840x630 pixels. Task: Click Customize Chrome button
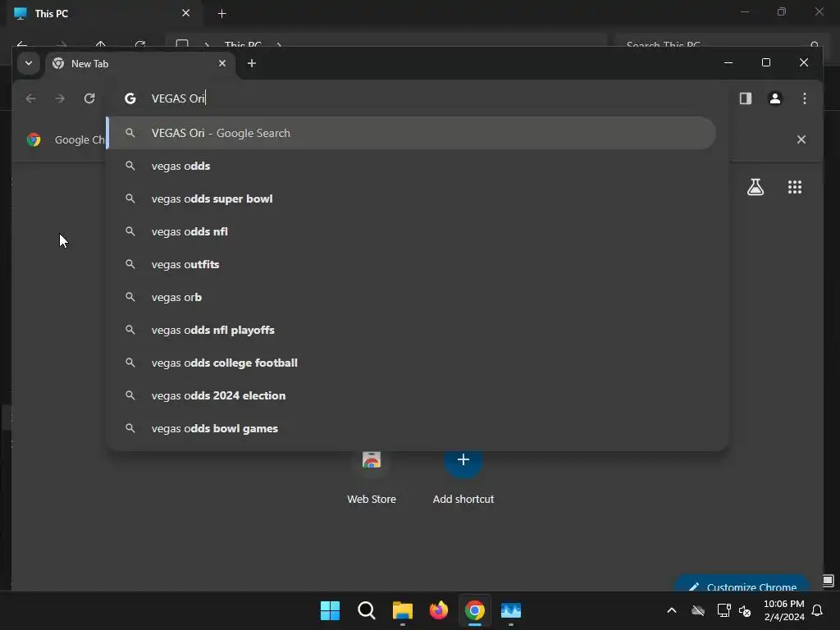click(x=742, y=584)
